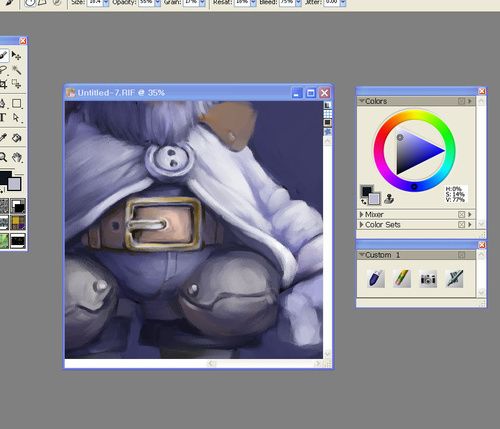Screen dimensions: 500x429
Task: Select the Pen shape tool
Action: 3,103
